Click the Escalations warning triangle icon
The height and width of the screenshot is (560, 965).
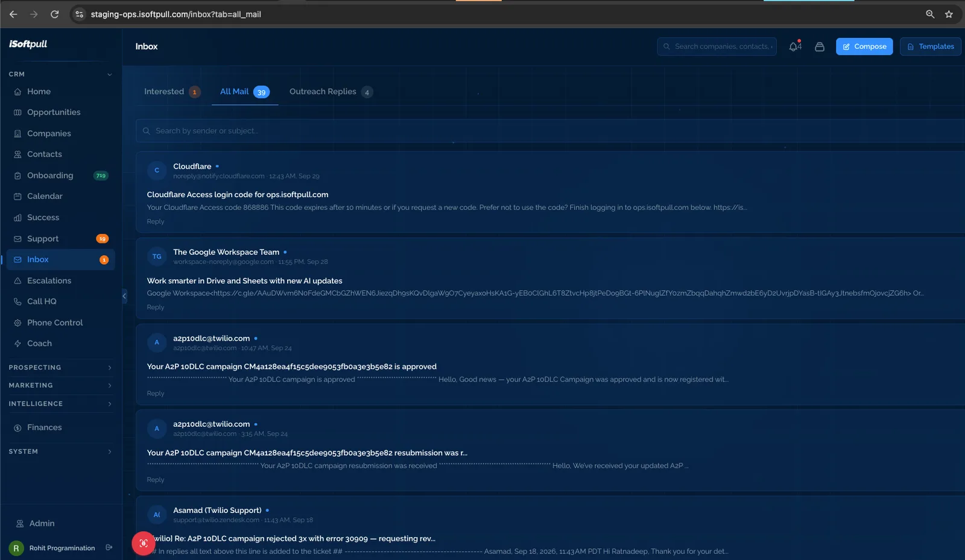tap(17, 281)
